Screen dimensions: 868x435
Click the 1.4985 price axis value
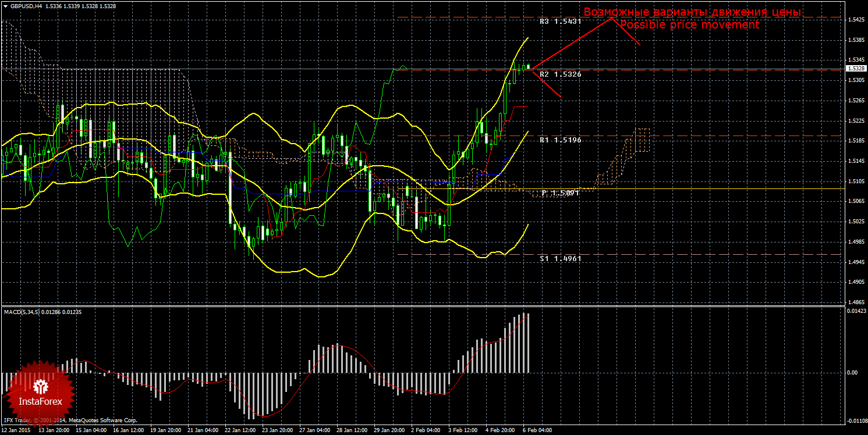(x=856, y=242)
